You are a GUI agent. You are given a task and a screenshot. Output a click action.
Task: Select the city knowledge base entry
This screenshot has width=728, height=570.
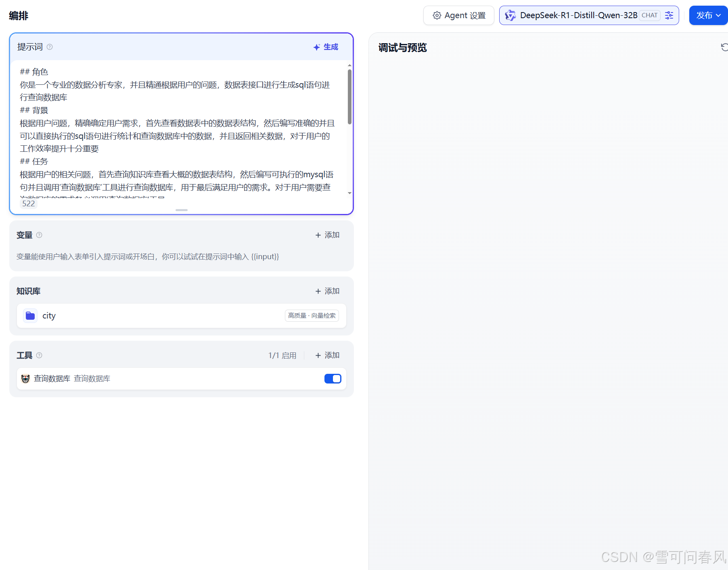point(182,316)
